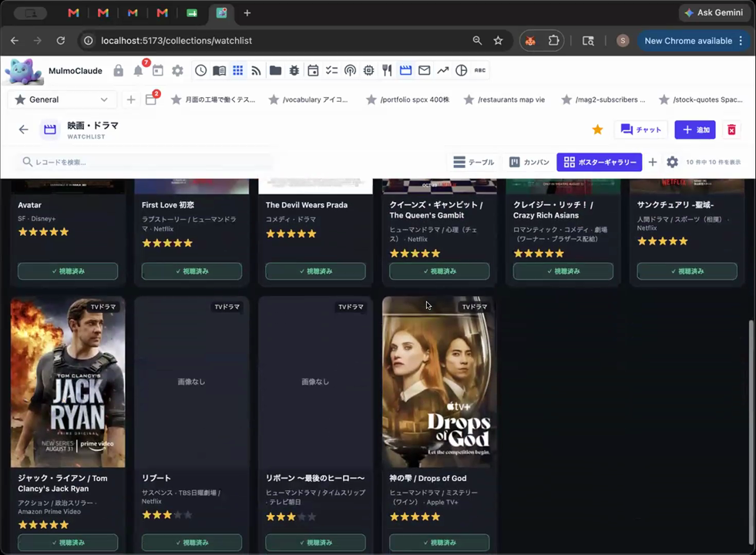Viewport: 756px width, 555px height.
Task: Click the レコードを検索 search field
Action: pos(146,162)
